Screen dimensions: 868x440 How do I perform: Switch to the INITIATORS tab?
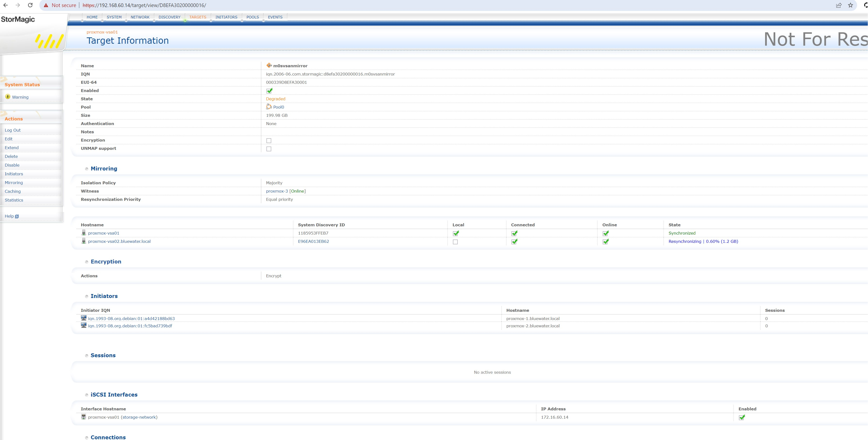[227, 17]
